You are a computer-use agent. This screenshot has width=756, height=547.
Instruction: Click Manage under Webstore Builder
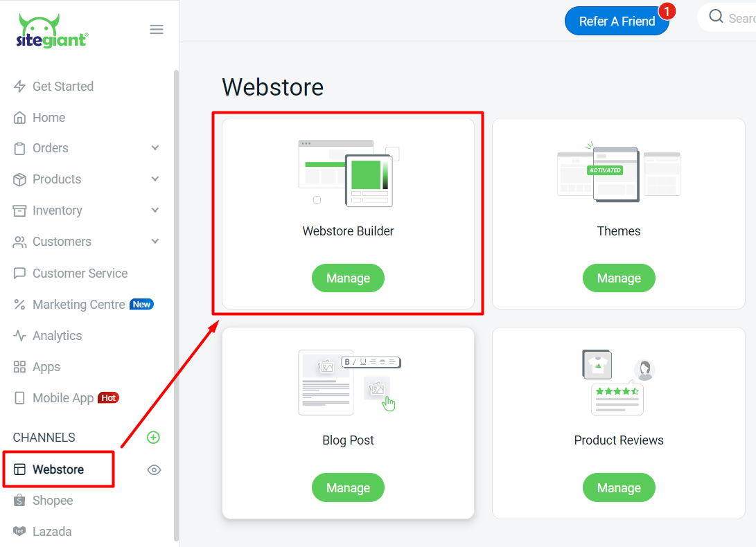[348, 278]
